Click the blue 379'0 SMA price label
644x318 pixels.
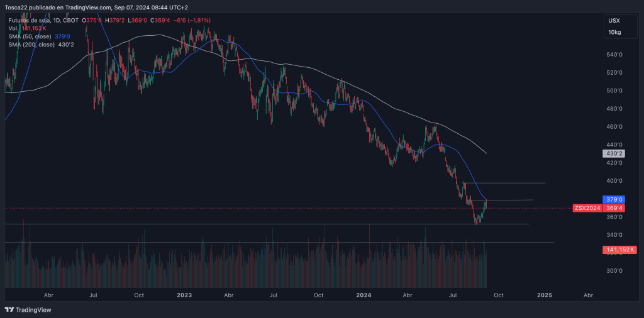coord(614,199)
